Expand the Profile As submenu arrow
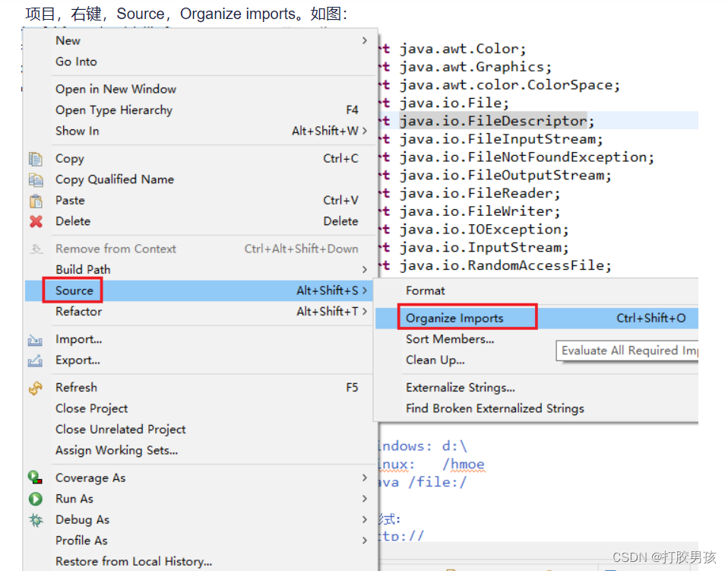 (365, 541)
